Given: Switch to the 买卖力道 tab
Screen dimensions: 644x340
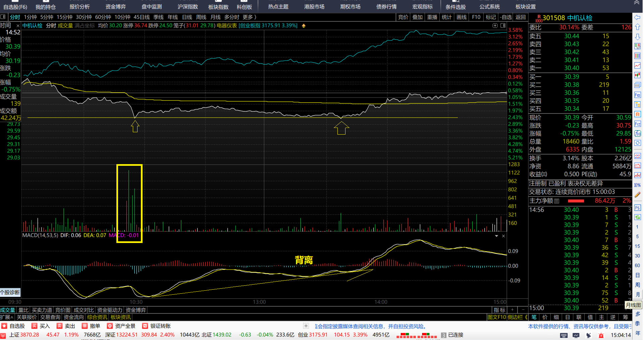Looking at the screenshot, I should click(42, 310).
